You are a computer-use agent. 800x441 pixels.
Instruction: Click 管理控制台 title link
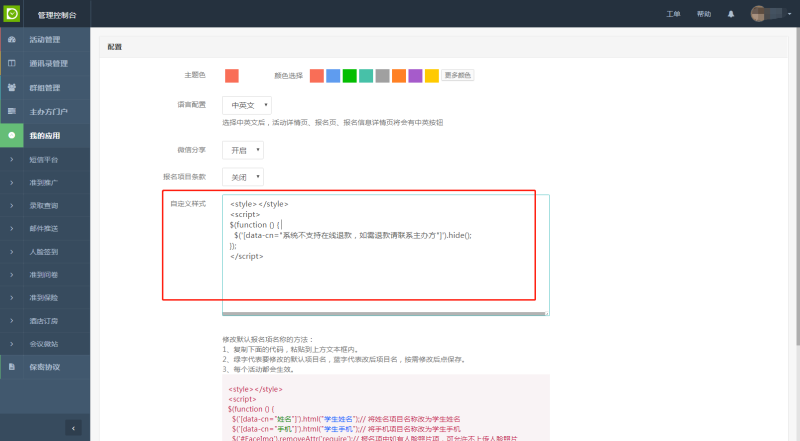57,15
